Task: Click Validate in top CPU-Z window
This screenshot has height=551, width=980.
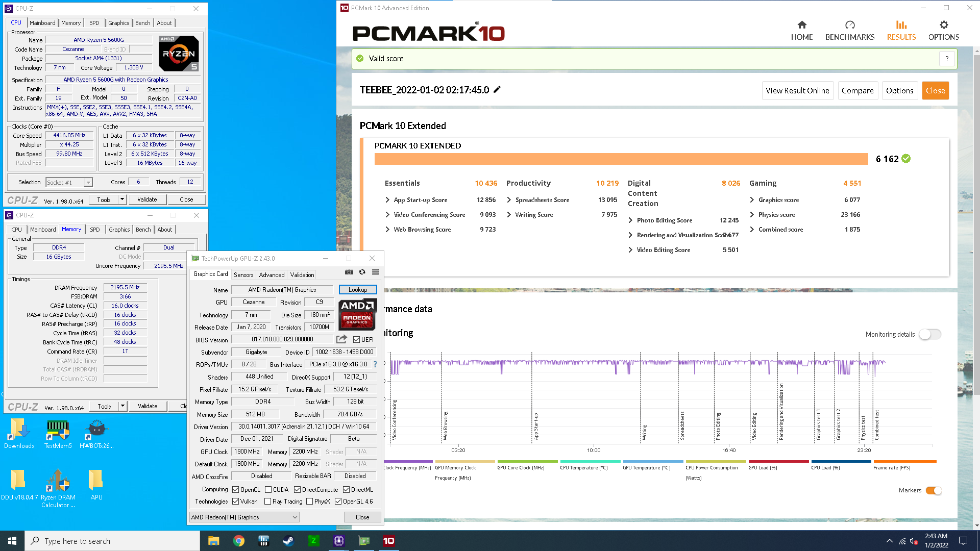Action: (x=147, y=199)
